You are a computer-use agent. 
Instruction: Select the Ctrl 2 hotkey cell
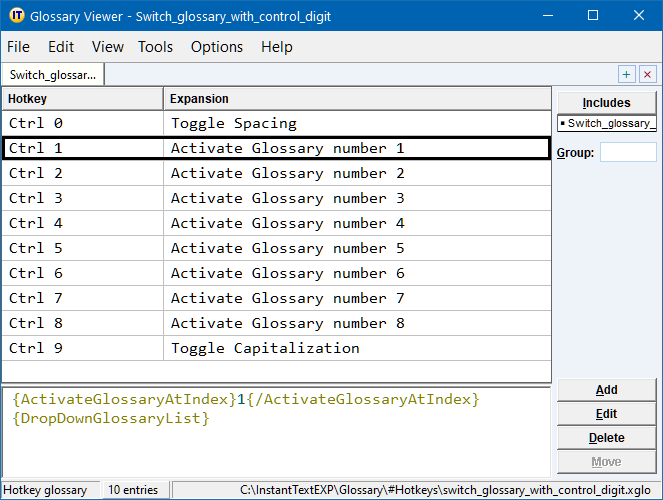pos(83,173)
